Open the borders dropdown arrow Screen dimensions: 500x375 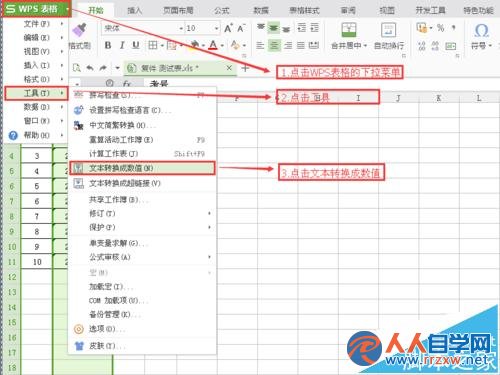pyautogui.click(x=162, y=46)
